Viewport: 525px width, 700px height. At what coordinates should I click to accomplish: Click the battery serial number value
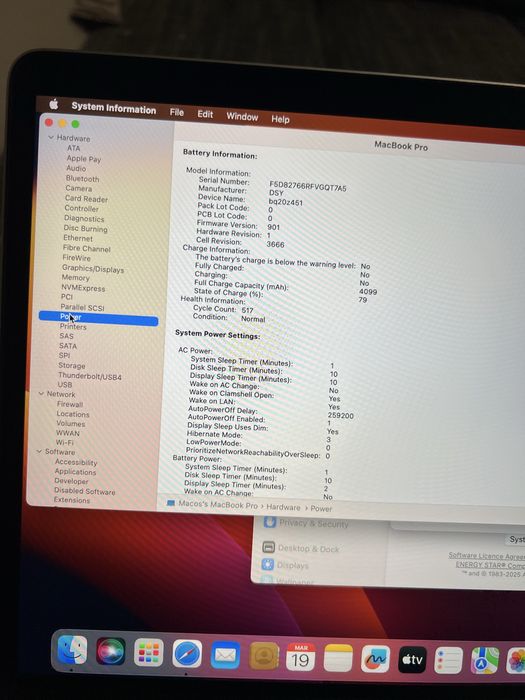pyautogui.click(x=308, y=186)
